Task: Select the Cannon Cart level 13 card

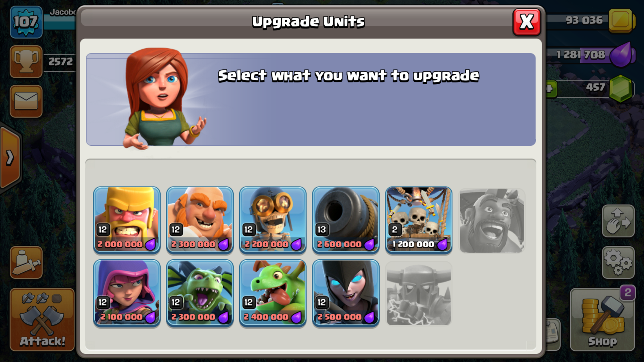Action: [346, 220]
